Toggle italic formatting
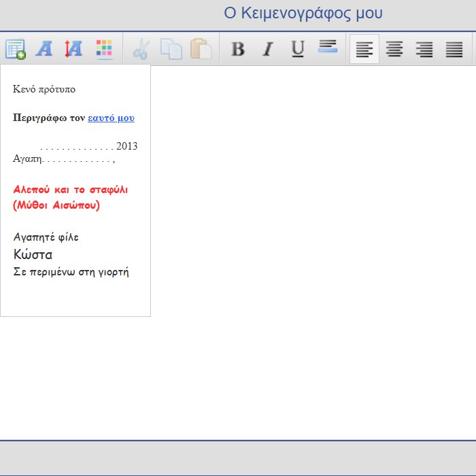 tap(267, 49)
